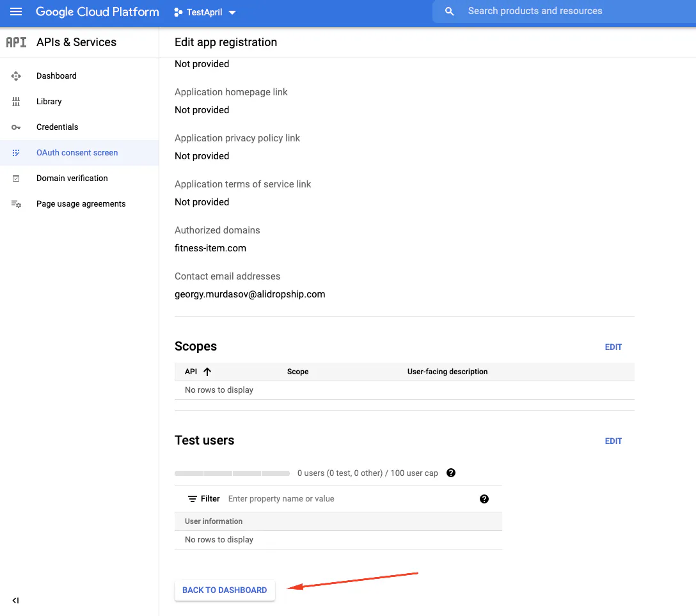The image size is (696, 616).
Task: Select Page usage agreements menu item
Action: 81,204
